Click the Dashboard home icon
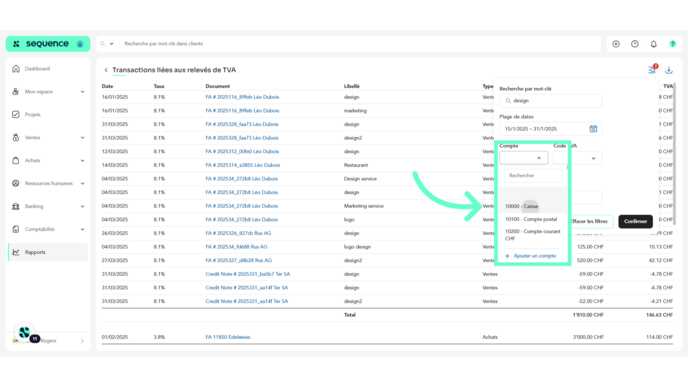Screen dimensions: 688x387 pos(16,69)
